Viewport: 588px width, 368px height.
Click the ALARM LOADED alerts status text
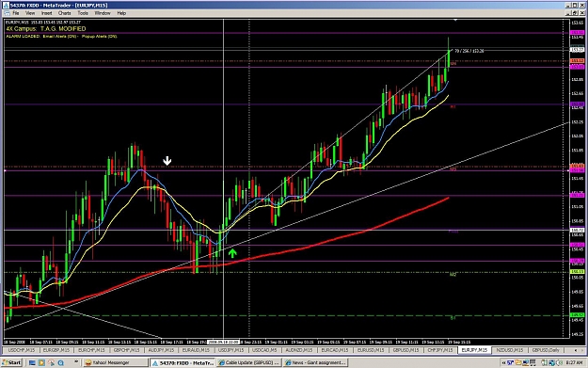click(x=61, y=37)
